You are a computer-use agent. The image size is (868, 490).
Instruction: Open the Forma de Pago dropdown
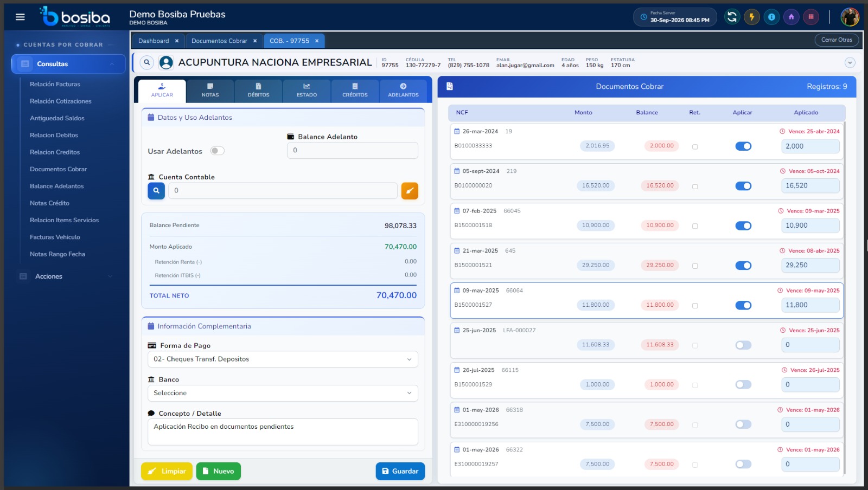[283, 359]
